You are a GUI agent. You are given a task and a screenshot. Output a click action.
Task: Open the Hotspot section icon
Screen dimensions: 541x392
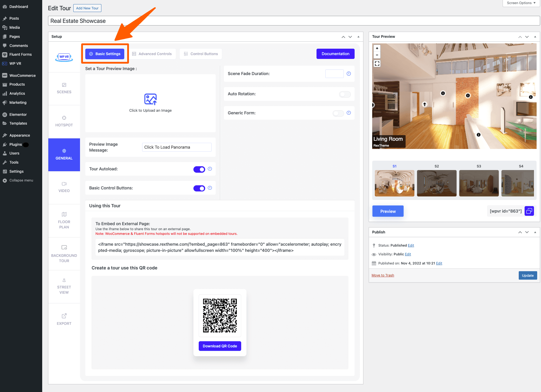click(64, 118)
